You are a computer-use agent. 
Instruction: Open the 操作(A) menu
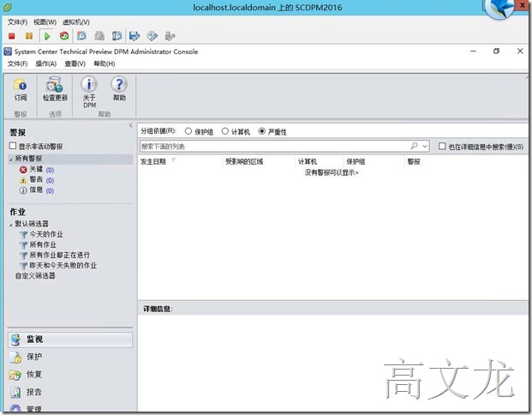45,63
